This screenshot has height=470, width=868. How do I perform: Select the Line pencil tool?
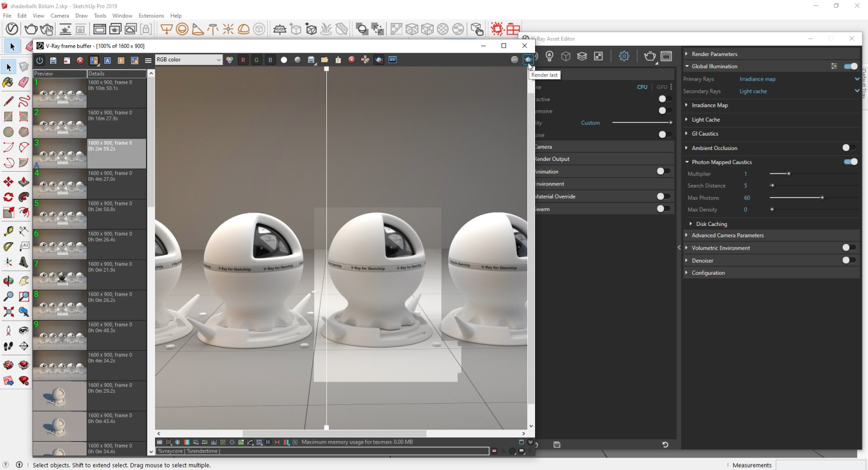(x=8, y=101)
